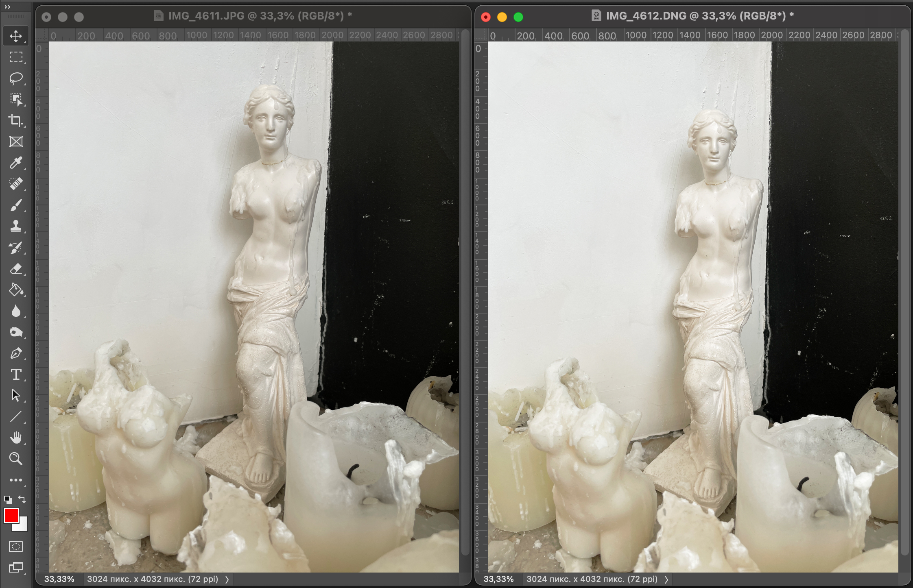
Task: Click the vertical scrollbar of IMG_4612.DNG window
Action: (x=905, y=292)
